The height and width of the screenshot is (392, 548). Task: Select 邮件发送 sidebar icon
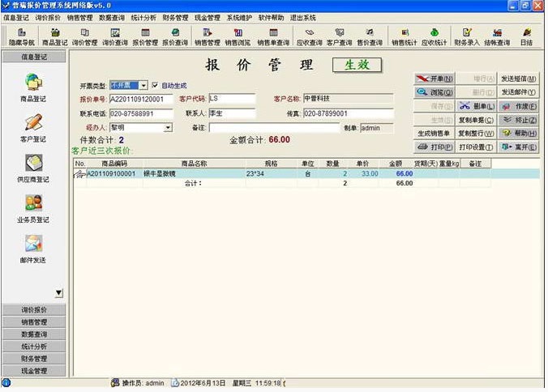[33, 247]
